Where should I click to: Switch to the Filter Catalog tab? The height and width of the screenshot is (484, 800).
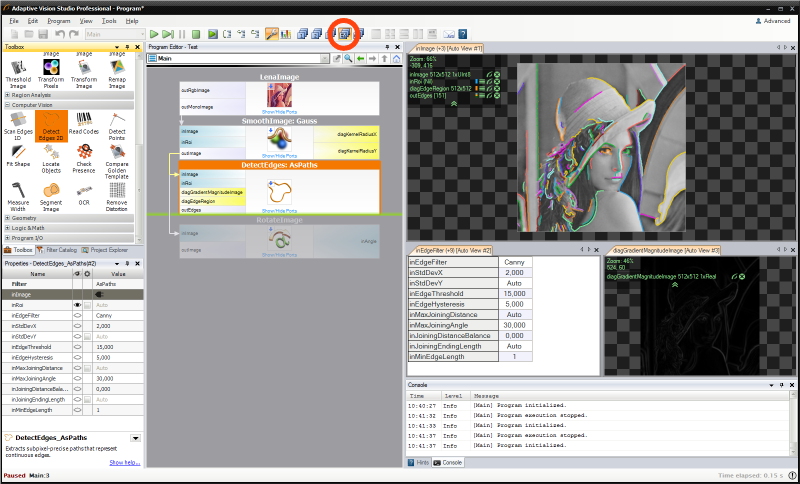coord(60,250)
